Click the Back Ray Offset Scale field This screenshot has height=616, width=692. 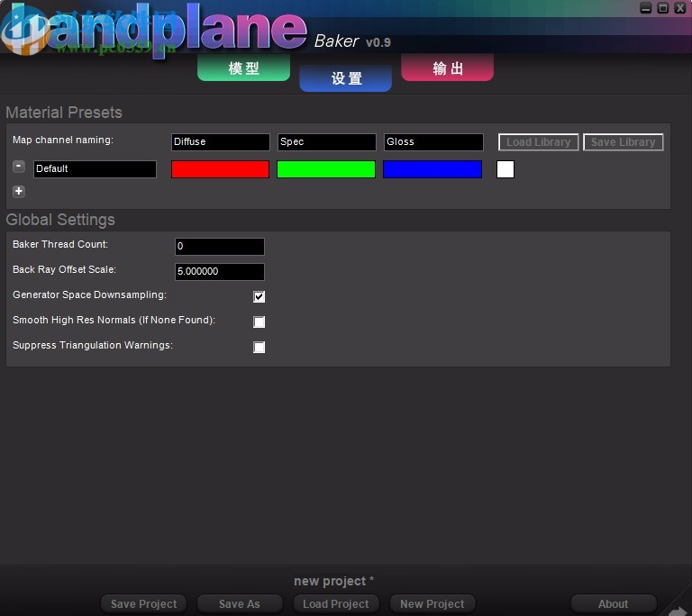pos(220,271)
